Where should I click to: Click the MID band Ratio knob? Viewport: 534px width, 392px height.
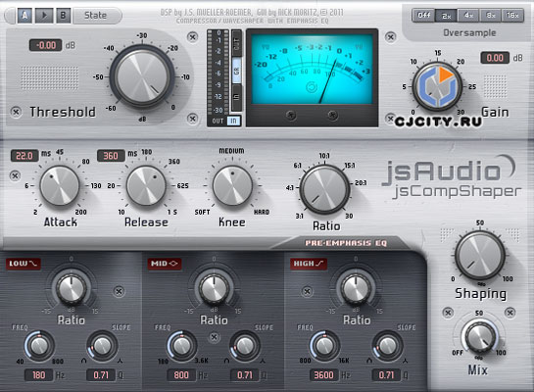click(x=214, y=289)
